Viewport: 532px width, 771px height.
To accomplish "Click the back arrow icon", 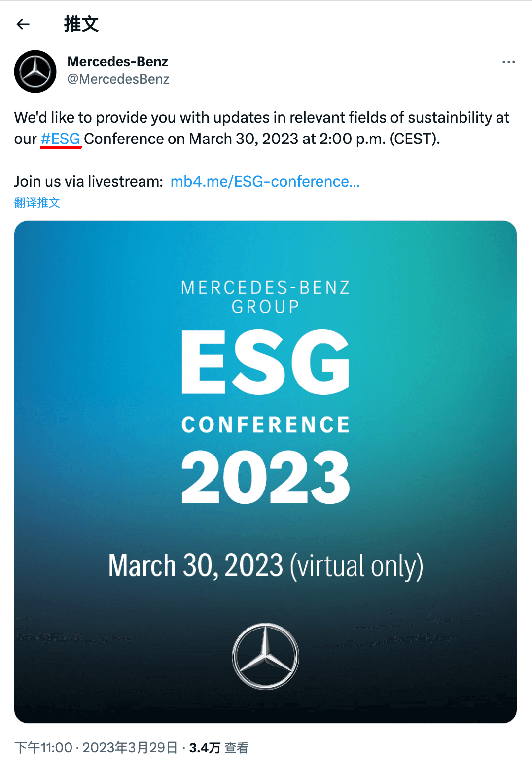I will (x=23, y=24).
